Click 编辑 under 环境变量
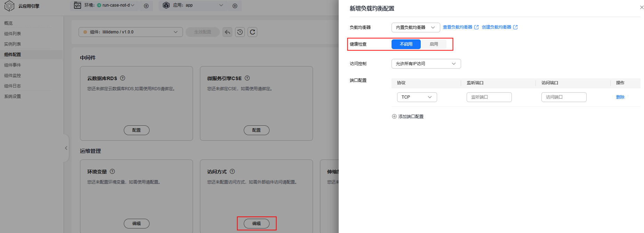 [136, 224]
